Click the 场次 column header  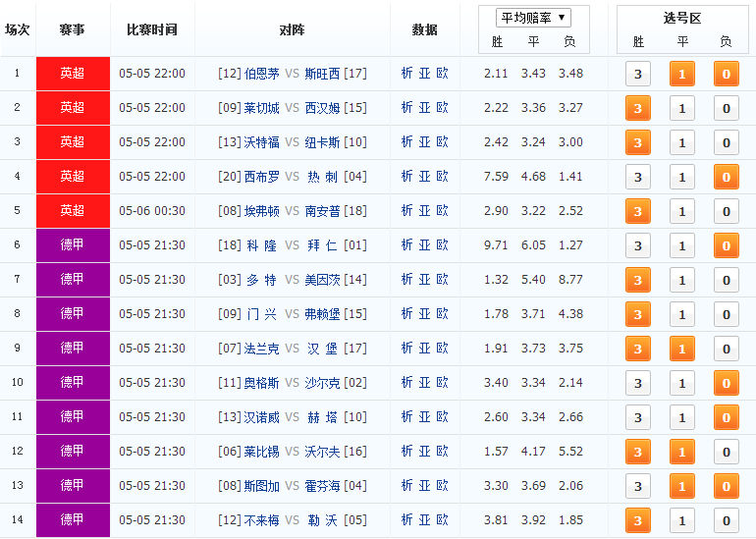pyautogui.click(x=18, y=29)
